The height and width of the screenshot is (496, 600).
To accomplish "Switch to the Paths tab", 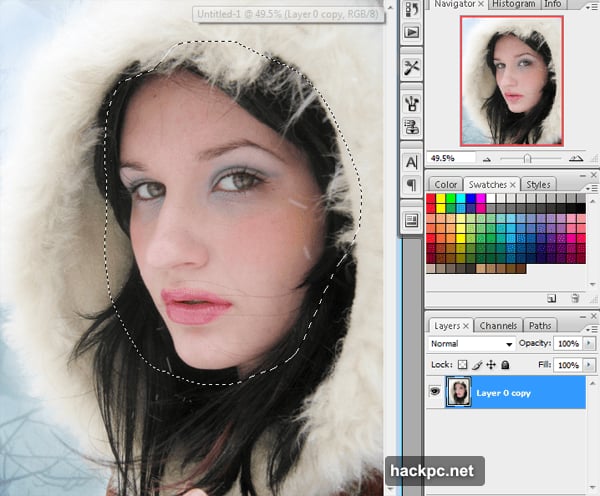I will click(x=540, y=326).
